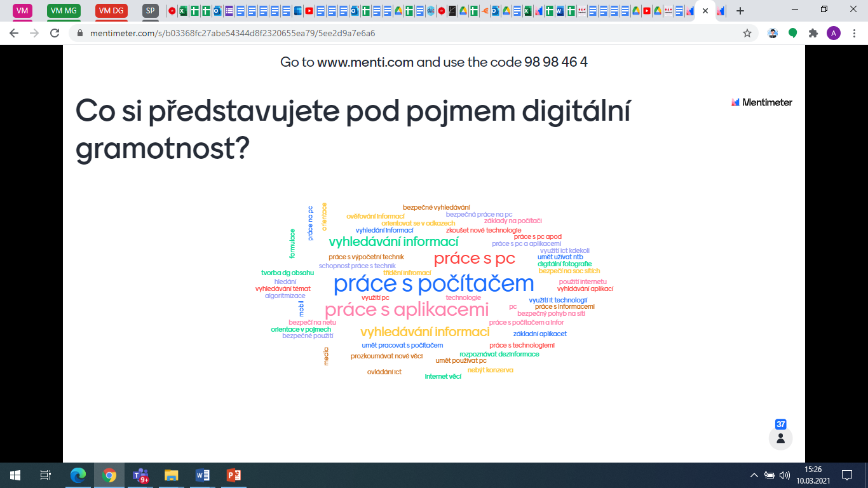
Task: Launch Microsoft Edge from the taskbar
Action: coord(78,475)
